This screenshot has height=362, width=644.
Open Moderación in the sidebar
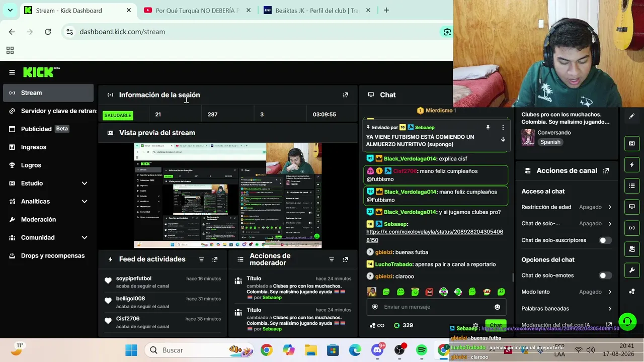(x=48, y=220)
